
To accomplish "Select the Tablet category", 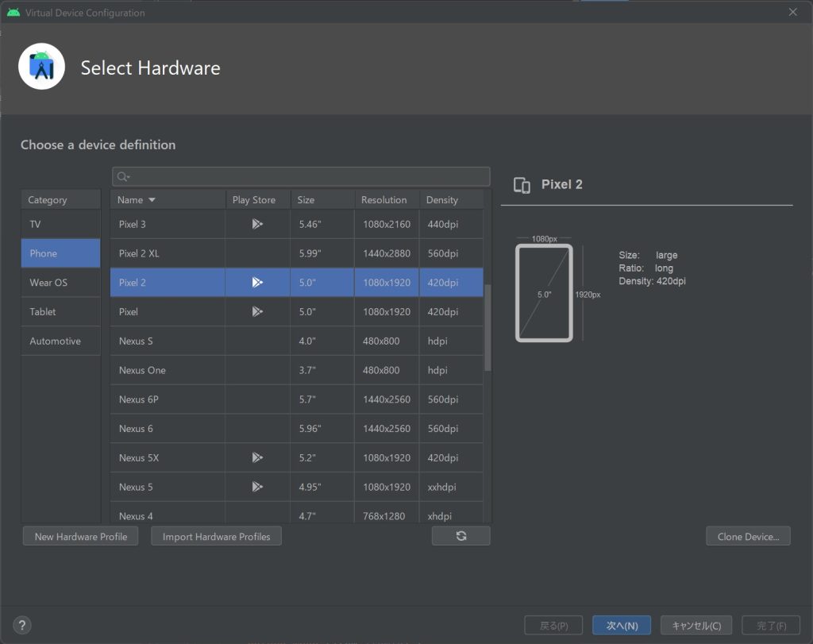I will tap(60, 311).
